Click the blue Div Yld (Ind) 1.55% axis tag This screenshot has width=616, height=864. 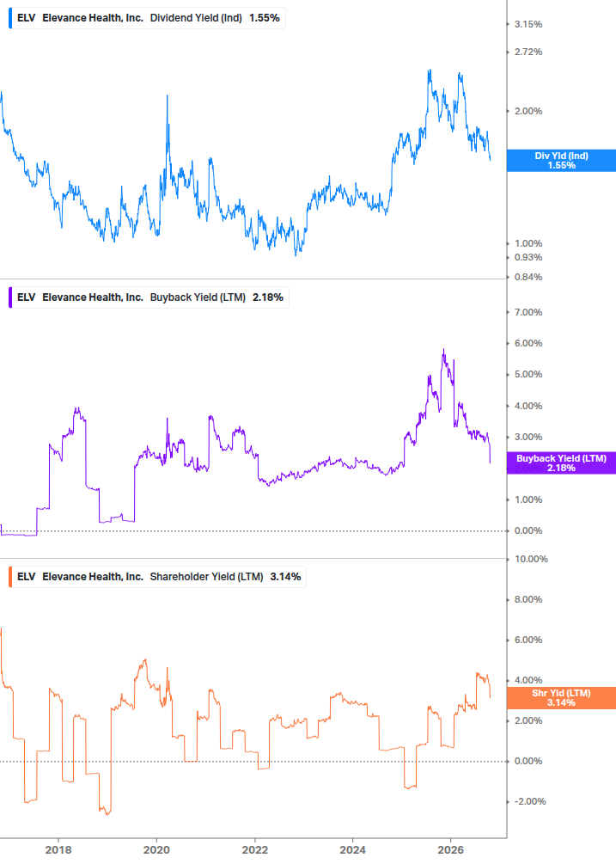[x=562, y=161]
